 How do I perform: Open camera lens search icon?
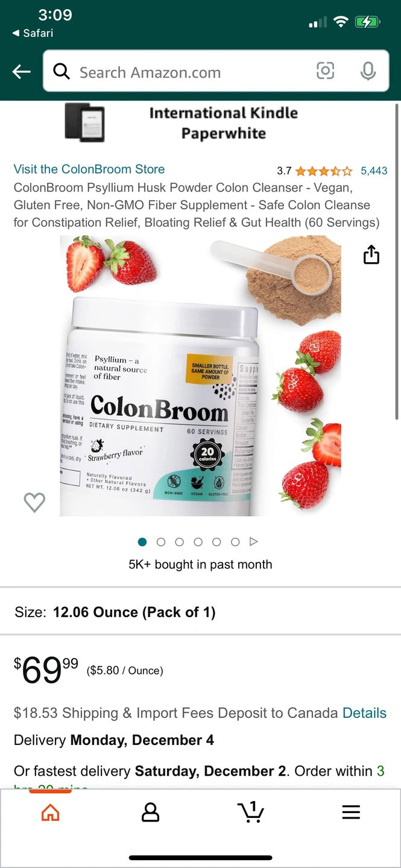point(325,71)
